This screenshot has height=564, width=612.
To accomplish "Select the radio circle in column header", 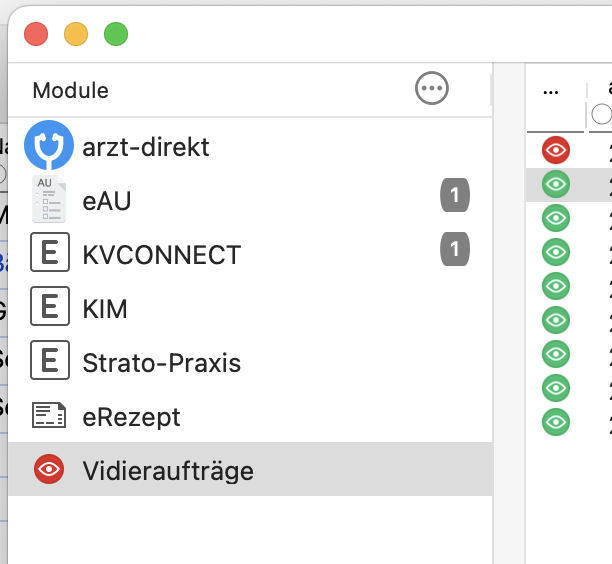I will [602, 114].
